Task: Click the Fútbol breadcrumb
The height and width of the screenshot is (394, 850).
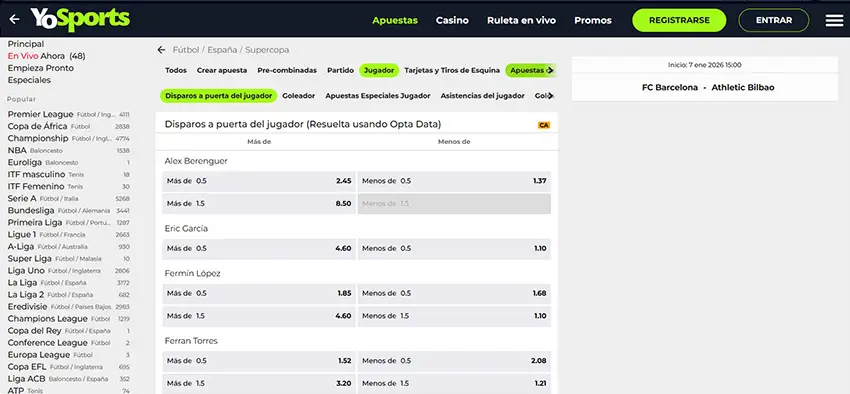Action: [x=186, y=50]
